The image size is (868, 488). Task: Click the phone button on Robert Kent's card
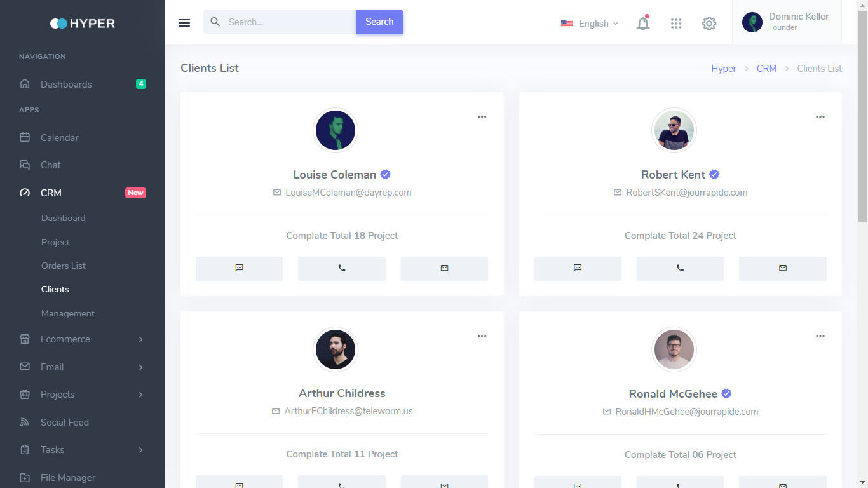click(680, 268)
